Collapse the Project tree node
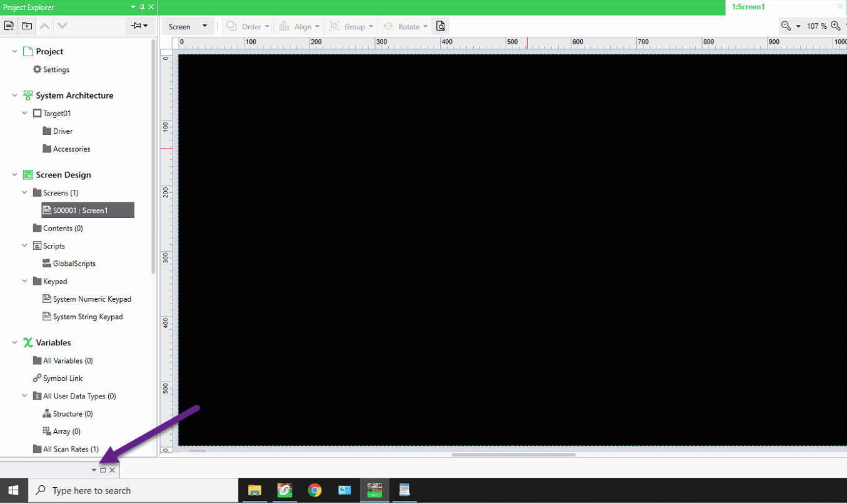Screen dimensions: 847x504 pos(15,51)
